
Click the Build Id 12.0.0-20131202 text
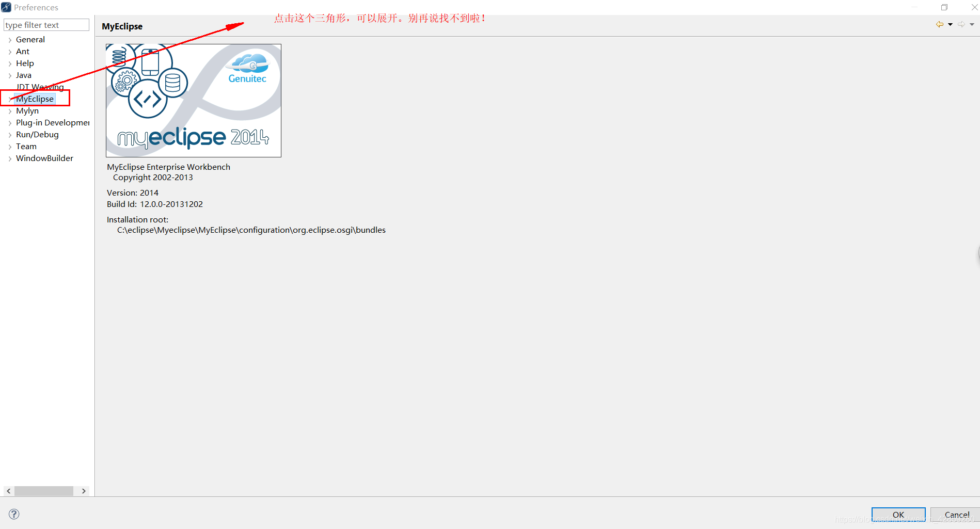(155, 204)
